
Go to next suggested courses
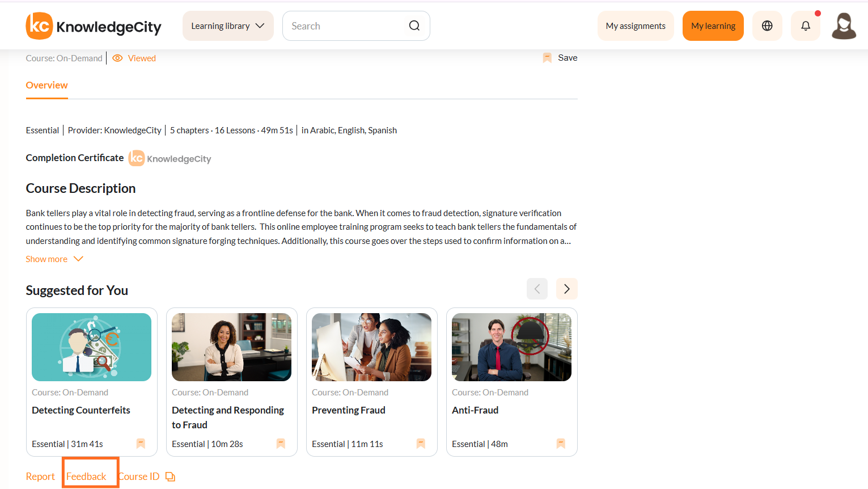click(567, 289)
